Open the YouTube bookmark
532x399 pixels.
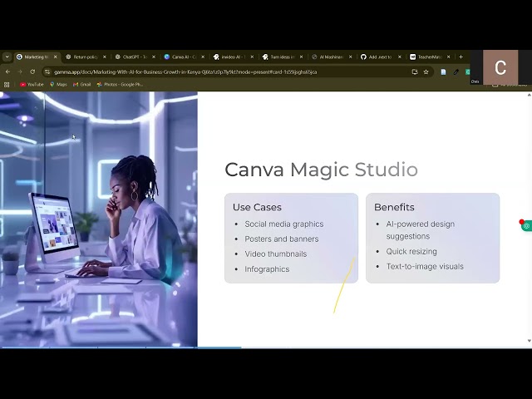(32, 85)
